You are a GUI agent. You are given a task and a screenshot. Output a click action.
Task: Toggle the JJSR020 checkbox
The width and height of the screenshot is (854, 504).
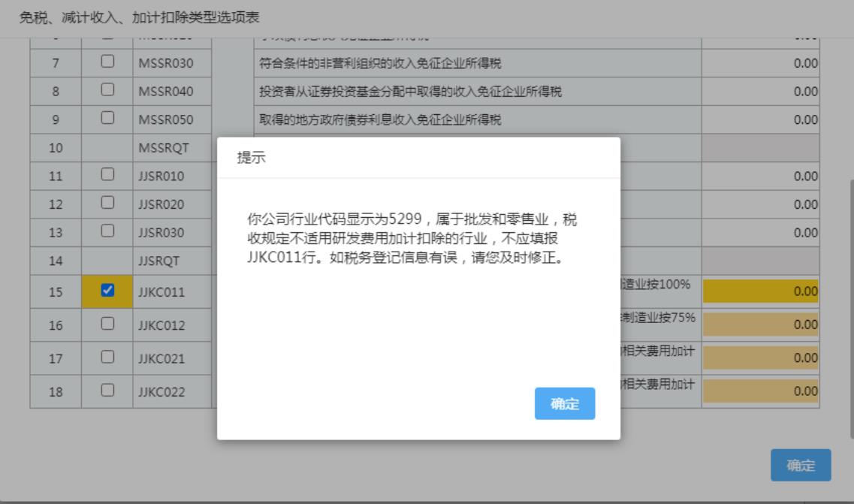pos(107,204)
